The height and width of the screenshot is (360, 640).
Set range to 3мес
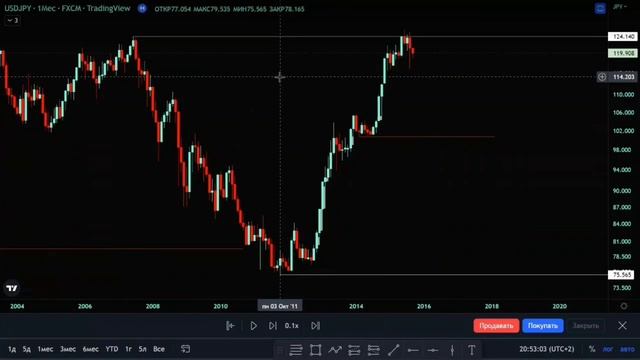click(68, 349)
